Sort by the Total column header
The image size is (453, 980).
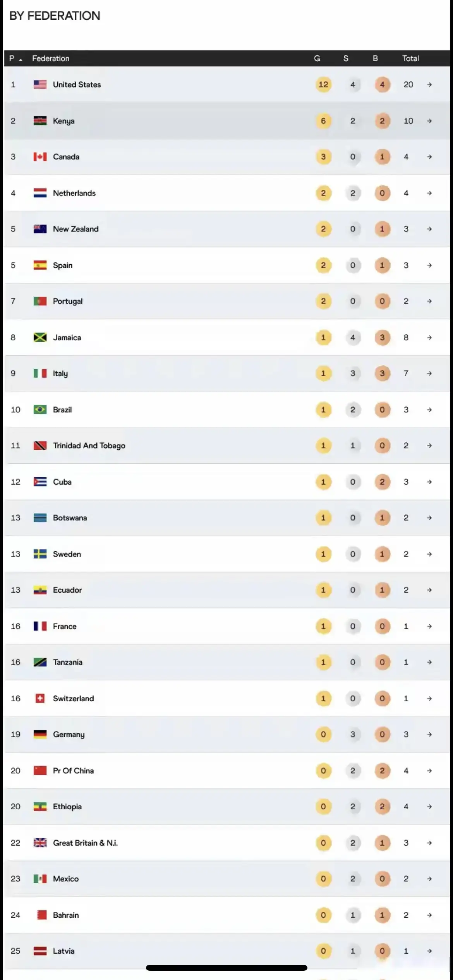pyautogui.click(x=410, y=58)
